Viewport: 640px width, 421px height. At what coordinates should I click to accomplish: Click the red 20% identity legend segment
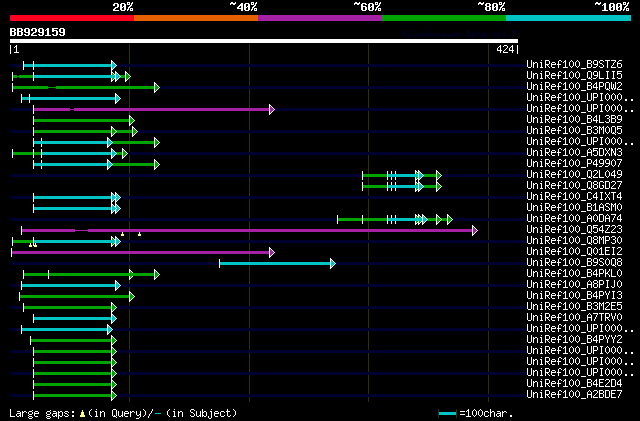72,18
